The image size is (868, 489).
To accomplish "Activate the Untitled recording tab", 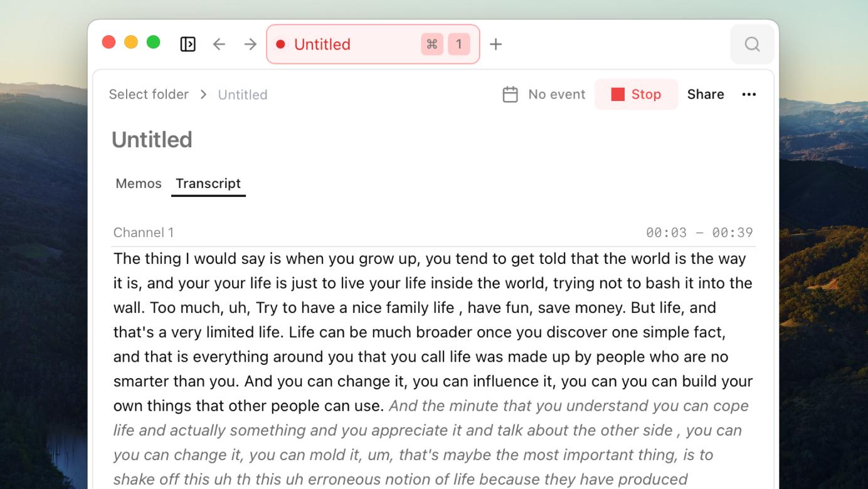I will click(x=322, y=44).
